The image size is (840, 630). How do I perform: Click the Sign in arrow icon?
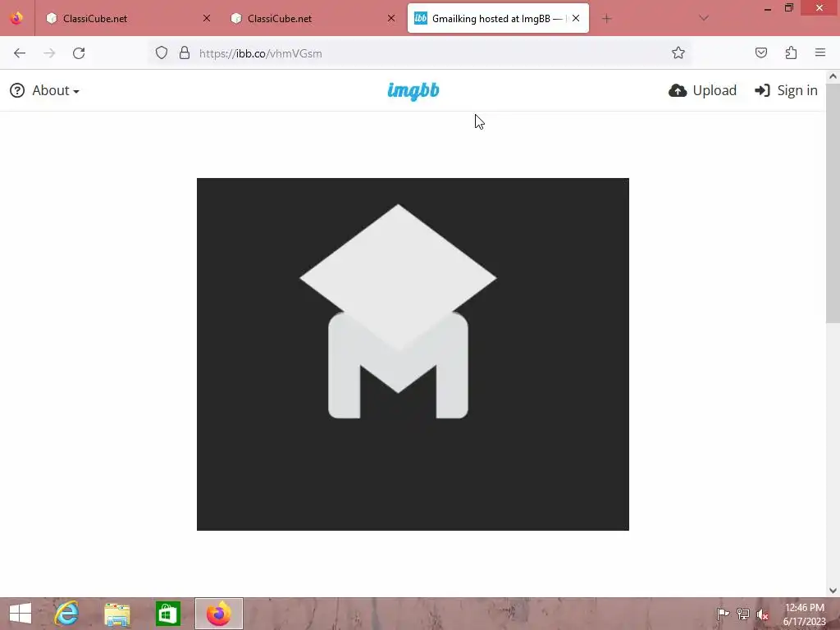762,90
